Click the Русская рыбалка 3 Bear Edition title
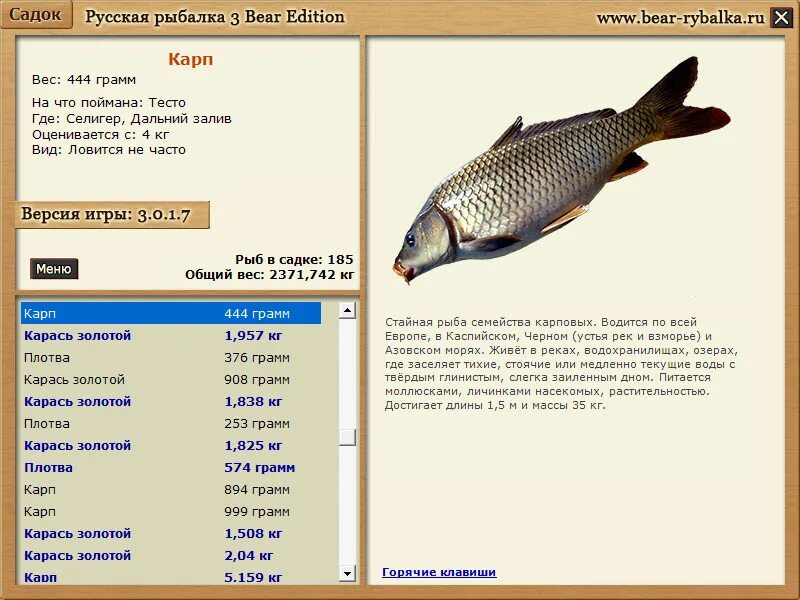The image size is (800, 600). (x=215, y=17)
